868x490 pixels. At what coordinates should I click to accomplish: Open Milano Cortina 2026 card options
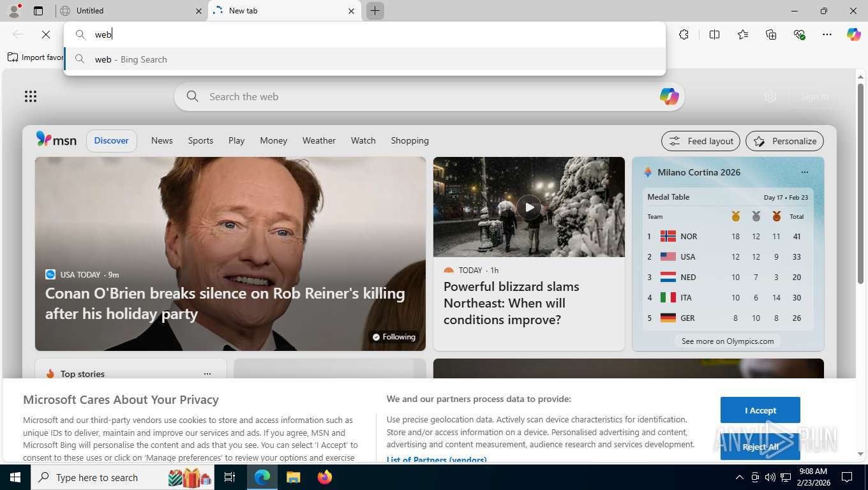click(x=804, y=172)
